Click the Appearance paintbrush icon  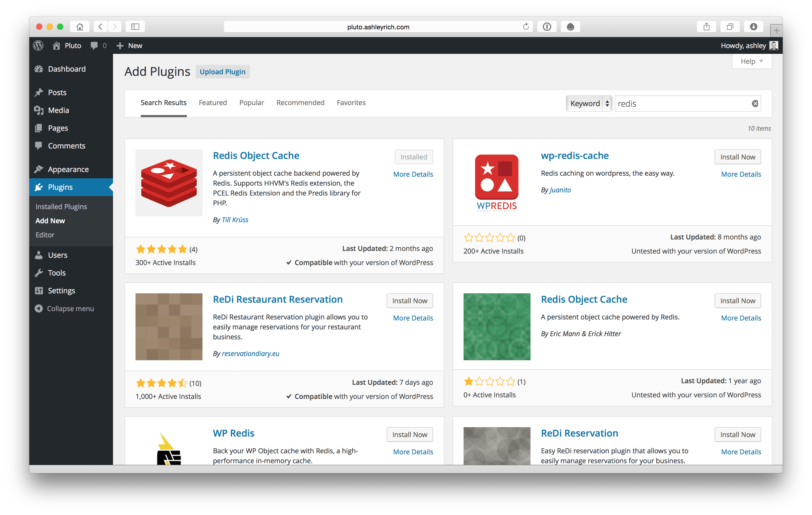39,169
